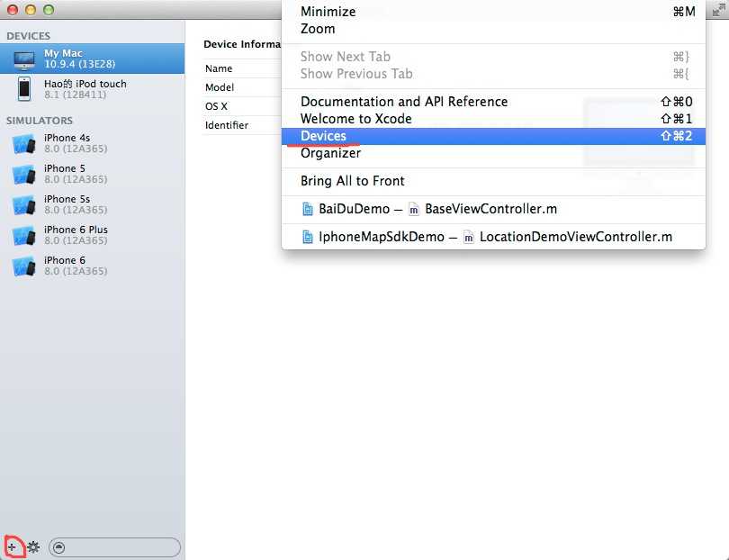Screen dimensions: 729x560
Task: Click the SIMULATORS section header
Action: [x=40, y=121]
